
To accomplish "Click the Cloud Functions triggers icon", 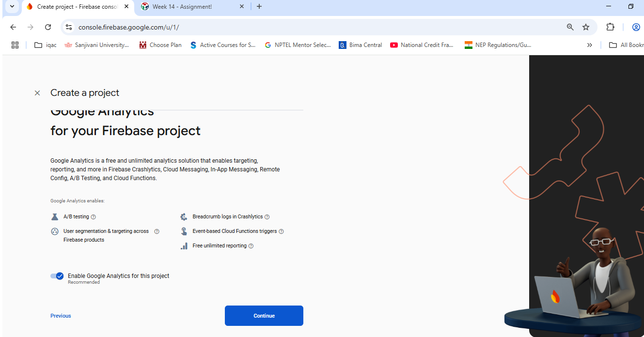I will click(x=184, y=231).
